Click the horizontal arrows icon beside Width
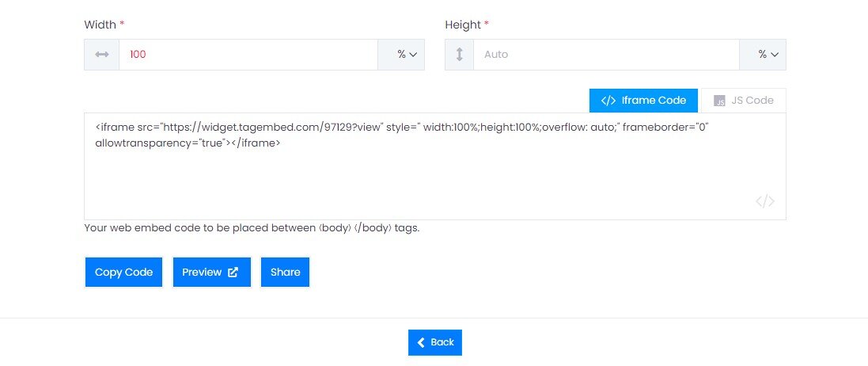868x366 pixels. [x=102, y=55]
